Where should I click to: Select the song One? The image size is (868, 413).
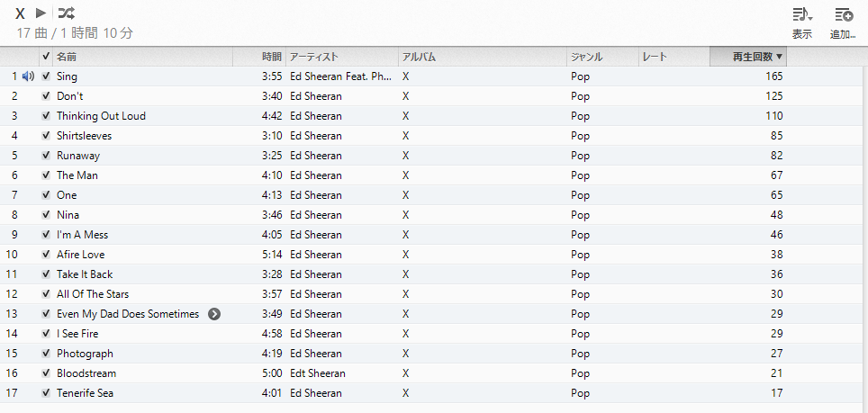click(x=67, y=195)
